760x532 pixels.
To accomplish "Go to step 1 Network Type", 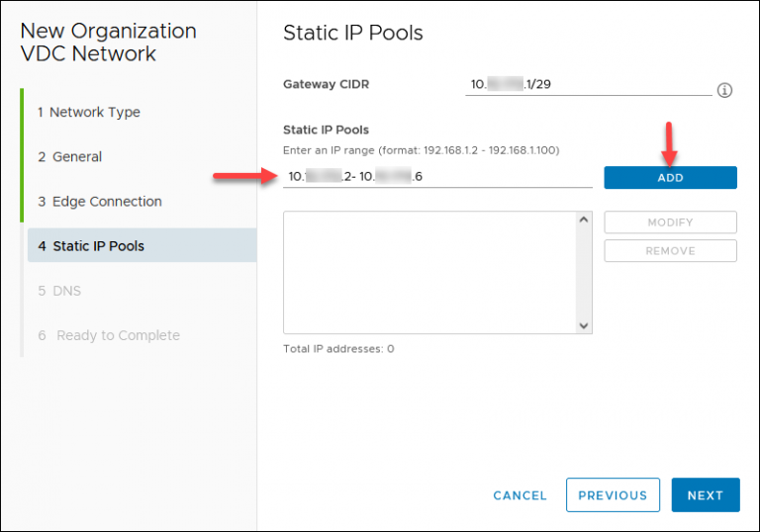I will click(x=94, y=113).
